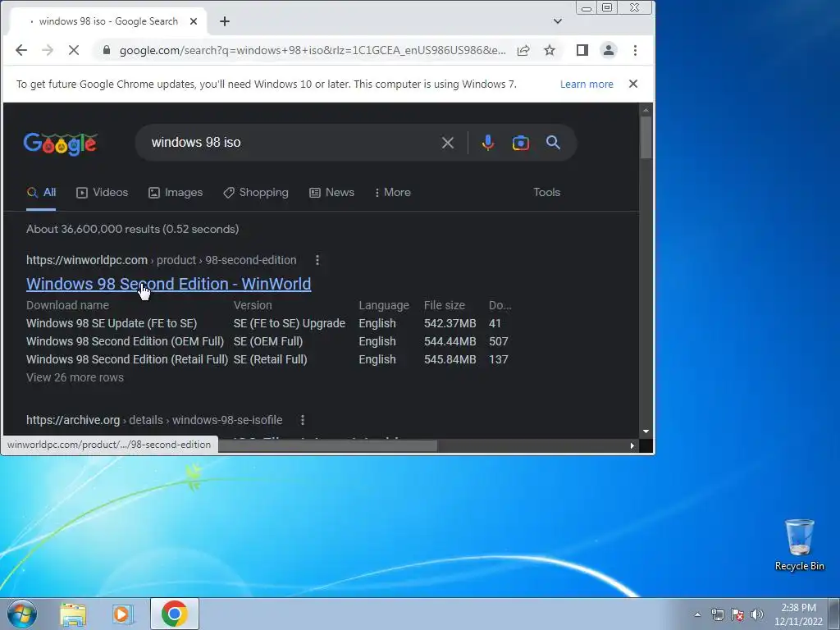The width and height of the screenshot is (840, 630).
Task: Click Windows 98 Second Edition (Retail Full) row
Action: click(x=267, y=359)
